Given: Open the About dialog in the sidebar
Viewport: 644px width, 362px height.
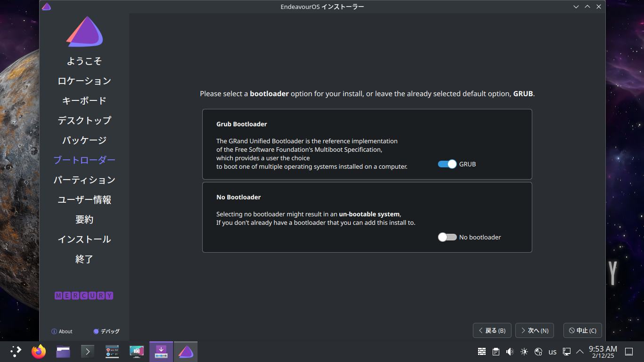Looking at the screenshot, I should click(62, 331).
